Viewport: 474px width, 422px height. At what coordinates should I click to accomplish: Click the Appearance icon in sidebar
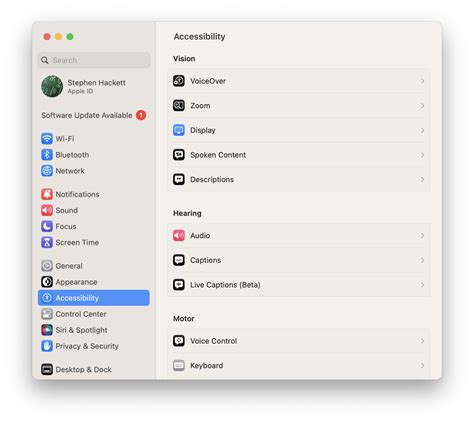47,282
